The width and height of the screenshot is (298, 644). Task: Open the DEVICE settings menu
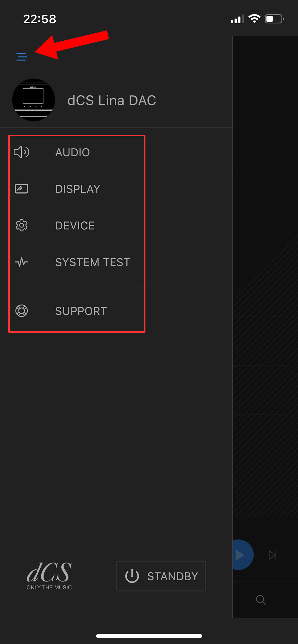(x=75, y=226)
